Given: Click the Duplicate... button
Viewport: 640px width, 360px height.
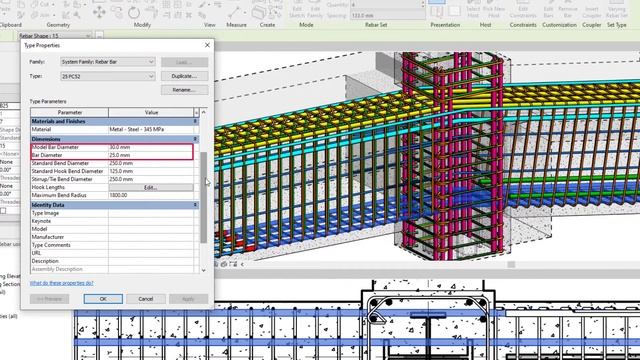Looking at the screenshot, I should (x=184, y=76).
